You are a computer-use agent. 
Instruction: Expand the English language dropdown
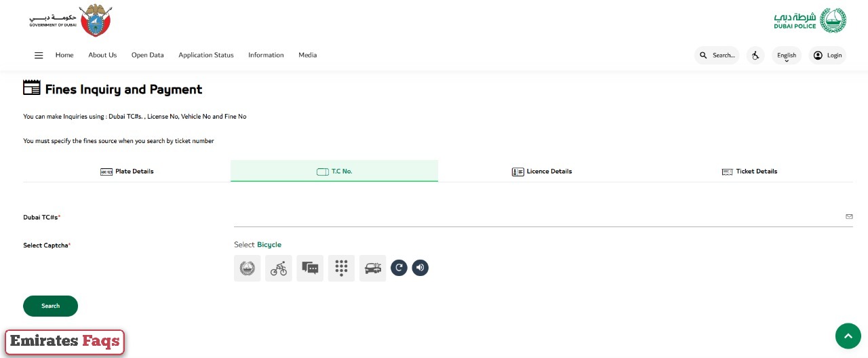click(x=787, y=56)
